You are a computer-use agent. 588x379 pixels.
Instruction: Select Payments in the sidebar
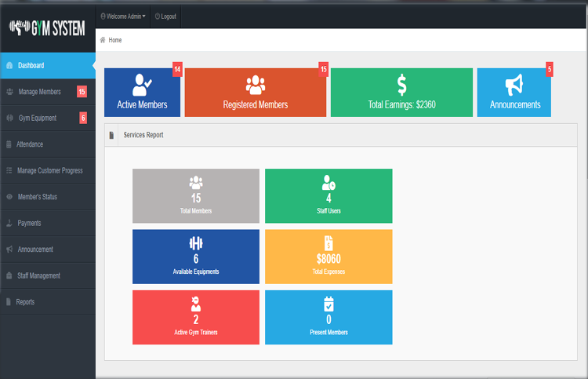(29, 223)
